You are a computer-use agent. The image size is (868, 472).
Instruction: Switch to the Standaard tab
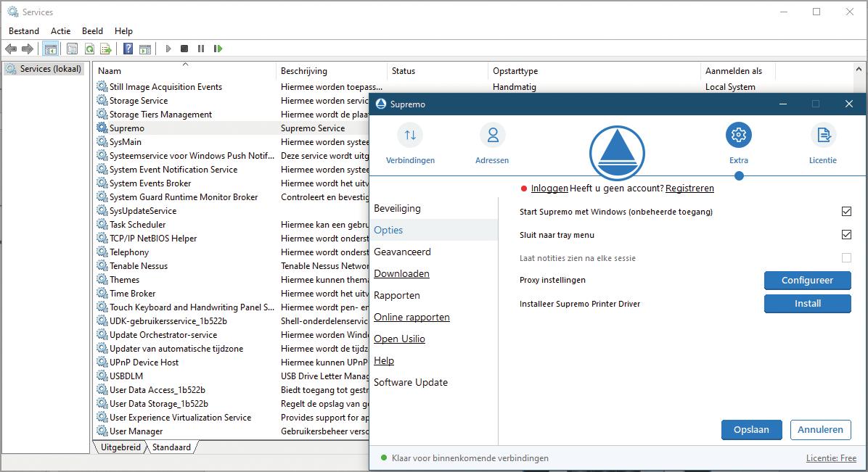point(171,447)
